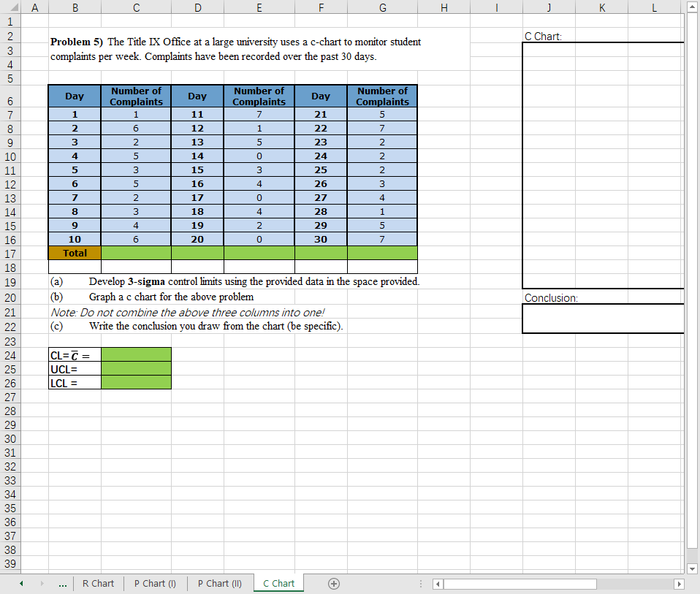Screen dimensions: 700x594
Task: Click the 'Day' header in column F
Action: [321, 96]
